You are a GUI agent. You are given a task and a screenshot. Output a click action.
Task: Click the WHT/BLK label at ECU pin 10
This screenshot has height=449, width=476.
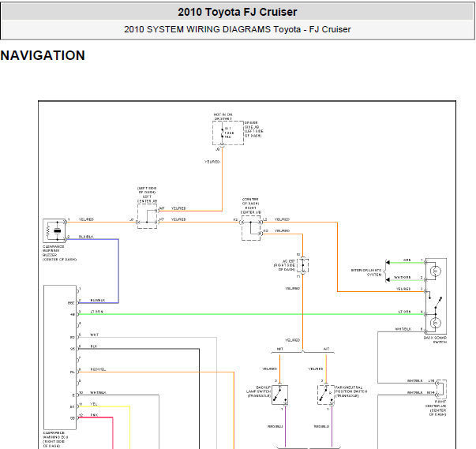tap(98, 392)
